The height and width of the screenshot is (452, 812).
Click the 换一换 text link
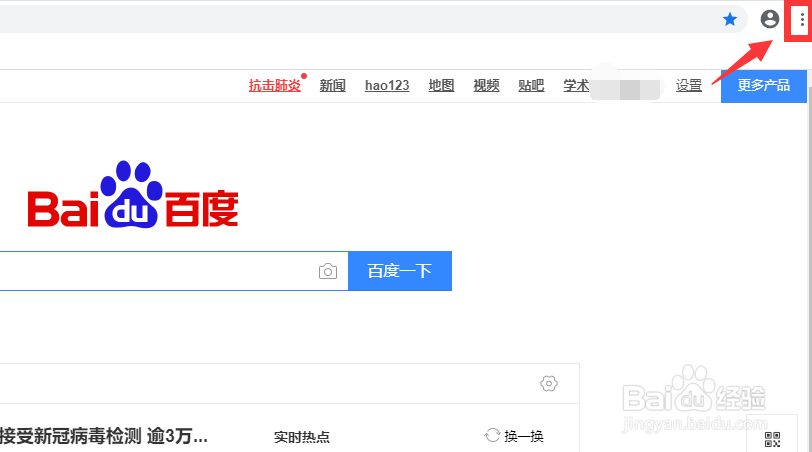point(524,436)
